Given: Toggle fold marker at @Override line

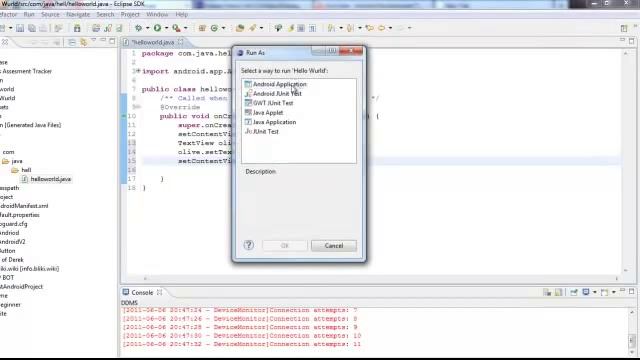Looking at the screenshot, I should tap(138, 107).
